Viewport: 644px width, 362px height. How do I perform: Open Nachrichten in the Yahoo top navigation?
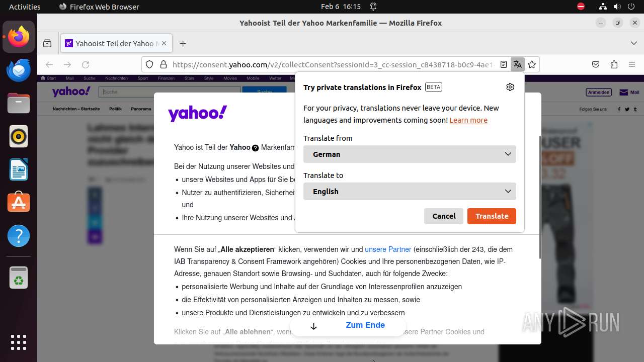[x=116, y=78]
